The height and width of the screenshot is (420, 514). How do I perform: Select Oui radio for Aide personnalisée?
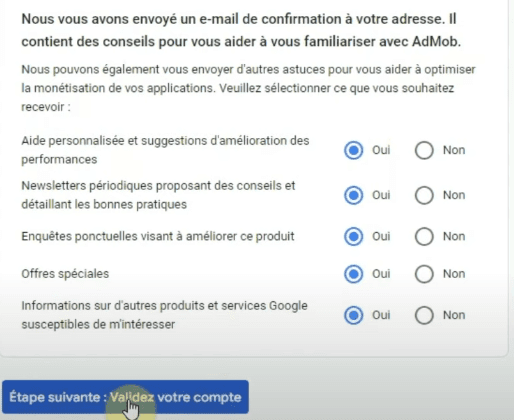tap(354, 150)
